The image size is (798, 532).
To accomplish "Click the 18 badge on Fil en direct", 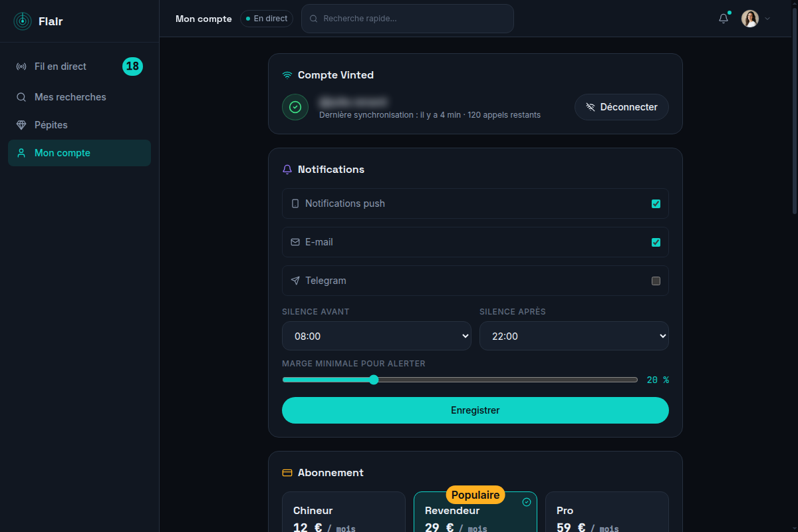I will pos(132,66).
